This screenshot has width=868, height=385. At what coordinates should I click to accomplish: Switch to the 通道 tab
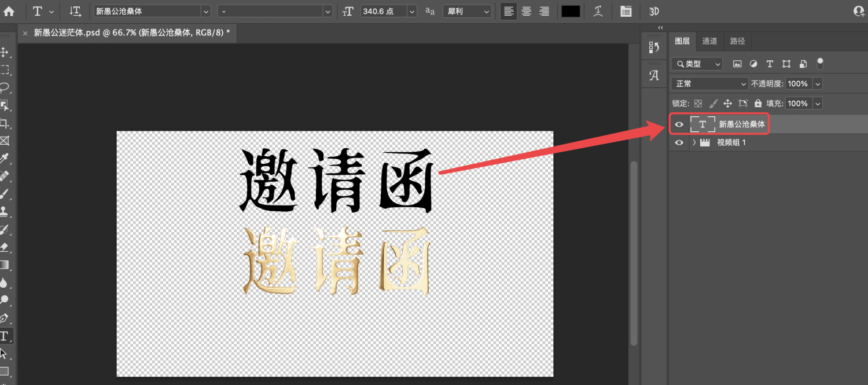pyautogui.click(x=709, y=41)
